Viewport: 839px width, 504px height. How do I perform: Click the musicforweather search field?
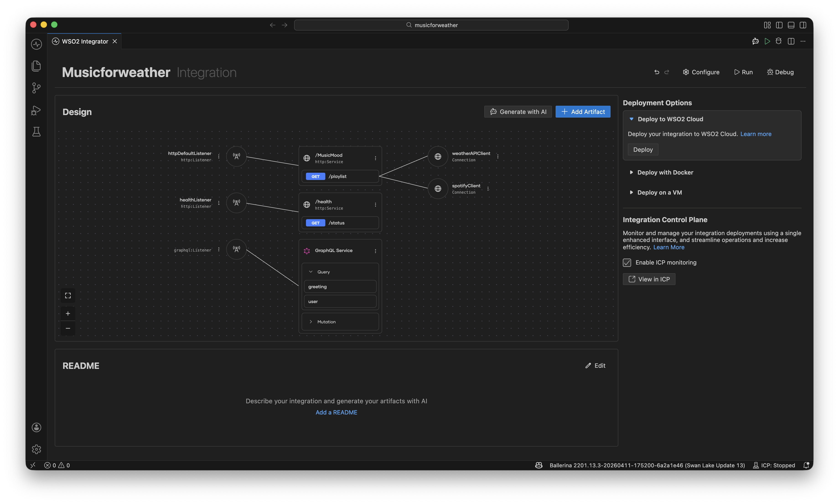(431, 25)
